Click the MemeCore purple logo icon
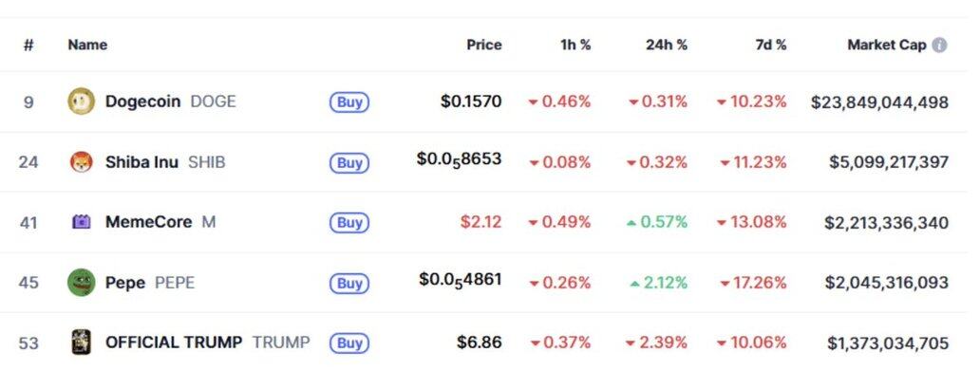Viewport: 980px width, 389px height. pos(82,222)
